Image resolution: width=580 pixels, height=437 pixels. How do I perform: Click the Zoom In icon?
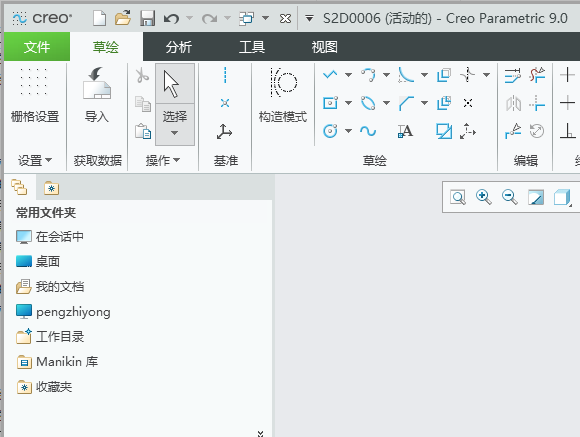pos(483,197)
